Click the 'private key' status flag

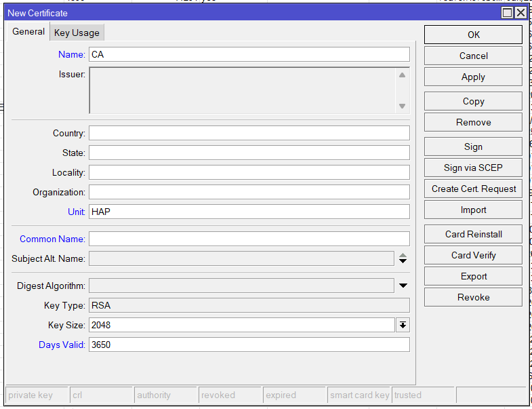[37, 395]
